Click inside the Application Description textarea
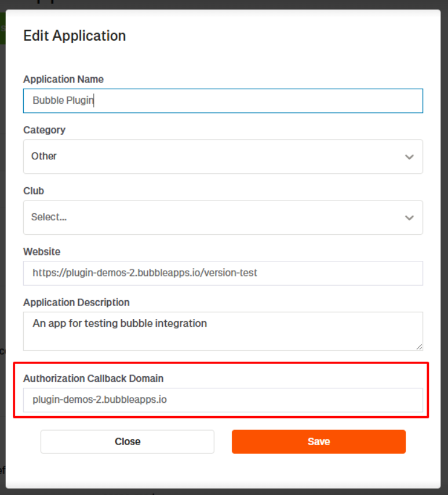Screen dimensions: 448x495 223,330
